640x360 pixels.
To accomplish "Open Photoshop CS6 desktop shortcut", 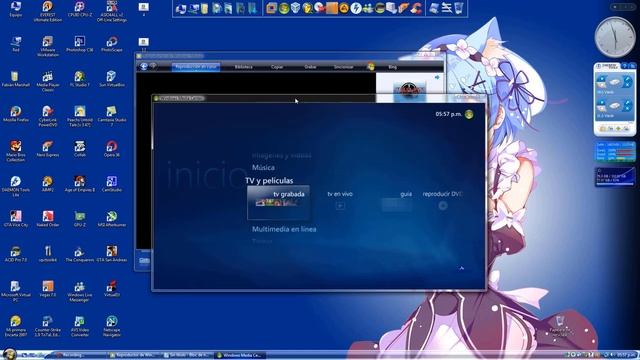I will (80, 44).
